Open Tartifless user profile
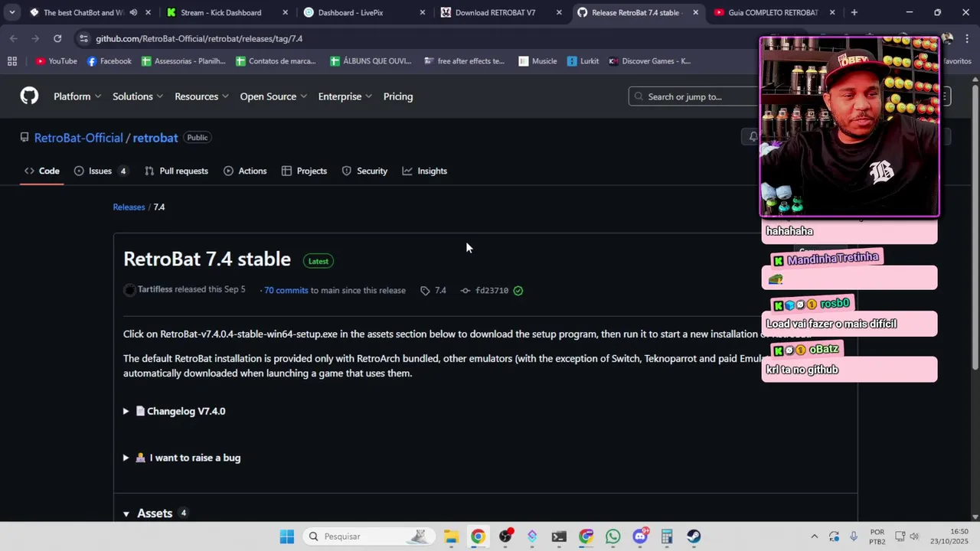Image resolution: width=980 pixels, height=551 pixels. (x=155, y=290)
